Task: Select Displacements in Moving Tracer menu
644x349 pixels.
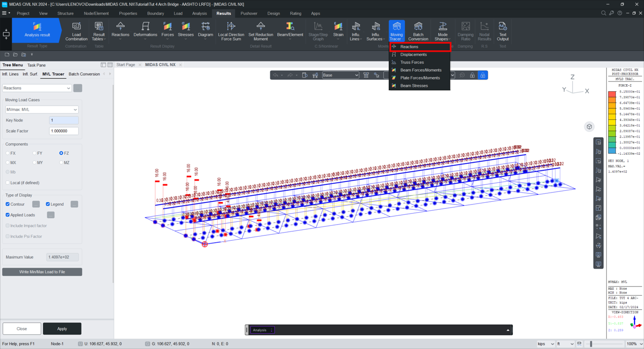Action: (419, 55)
